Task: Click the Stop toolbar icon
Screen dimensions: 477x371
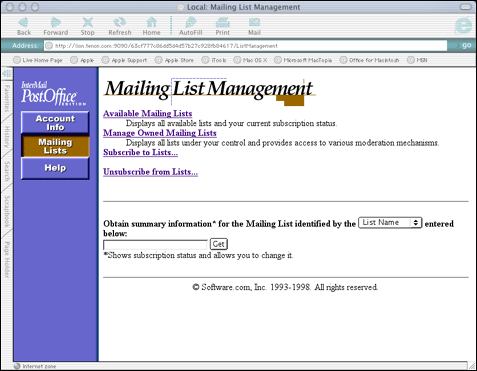Action: click(87, 23)
